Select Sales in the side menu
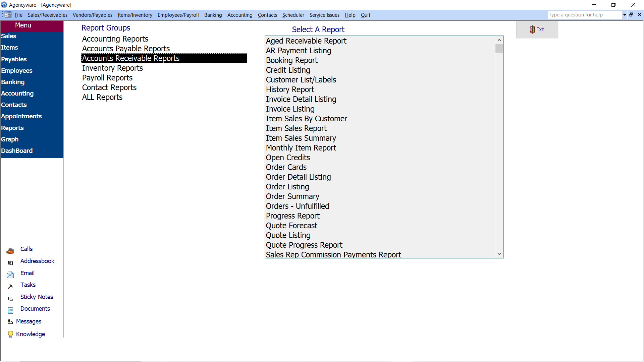This screenshot has height=362, width=644. [x=9, y=36]
